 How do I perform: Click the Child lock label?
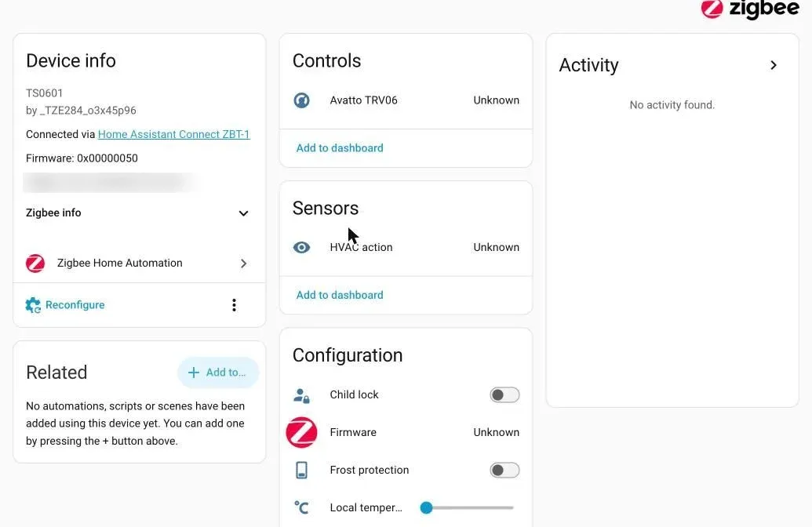coord(354,394)
